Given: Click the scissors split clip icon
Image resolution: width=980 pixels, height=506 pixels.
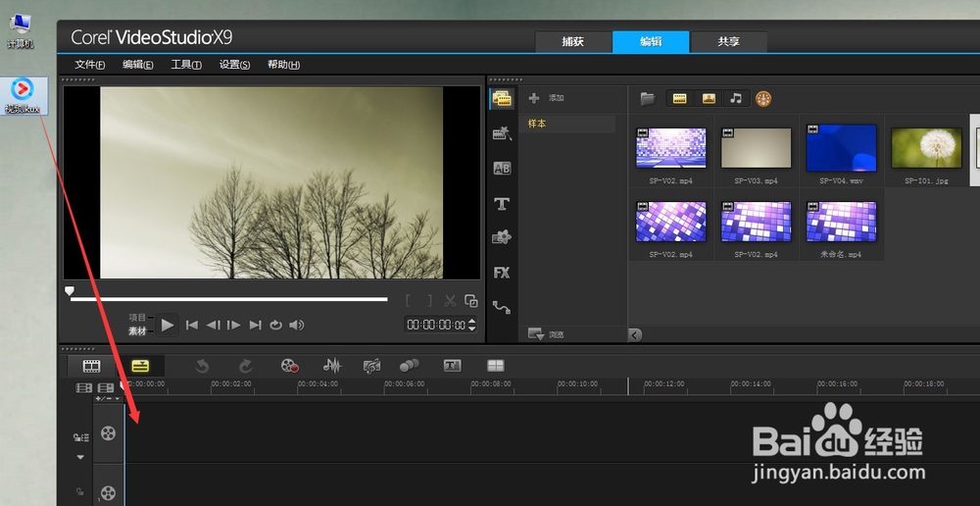Looking at the screenshot, I should pos(450,300).
